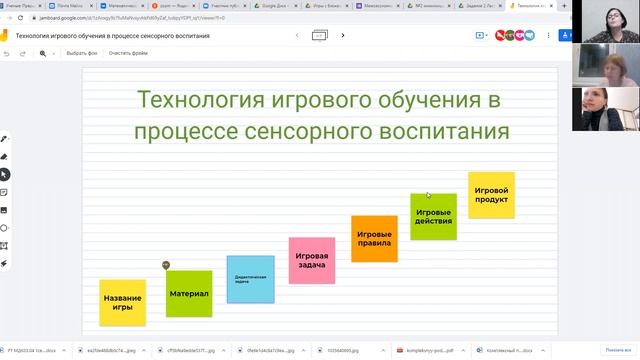Image resolution: width=640 pixels, height=360 pixels.
Task: Activate the Laser pointer tool
Action: tap(4, 264)
